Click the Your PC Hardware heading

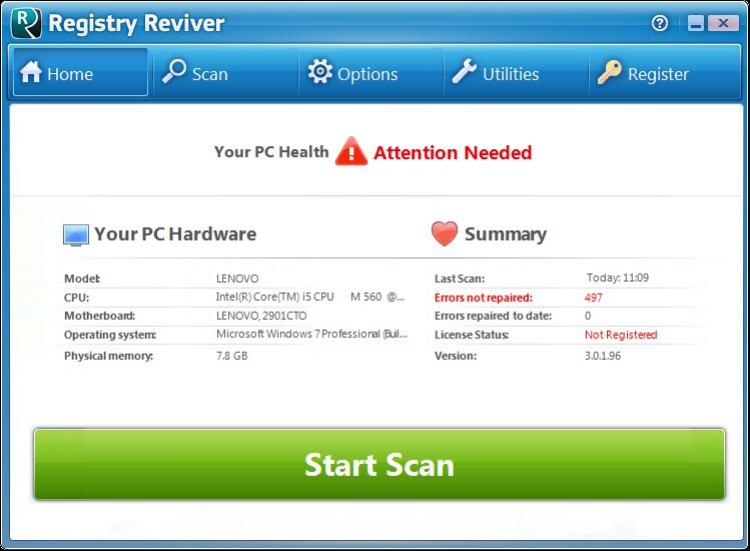(x=175, y=234)
